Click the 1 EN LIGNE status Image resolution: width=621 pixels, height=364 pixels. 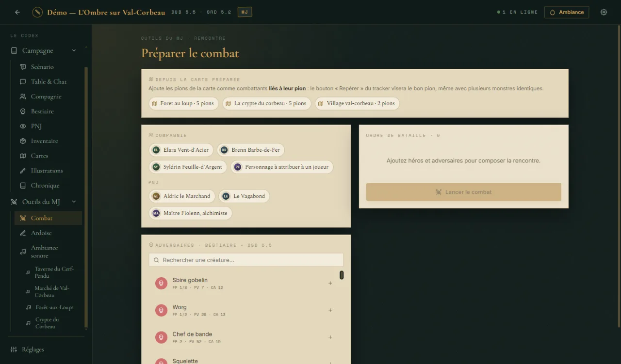(518, 12)
